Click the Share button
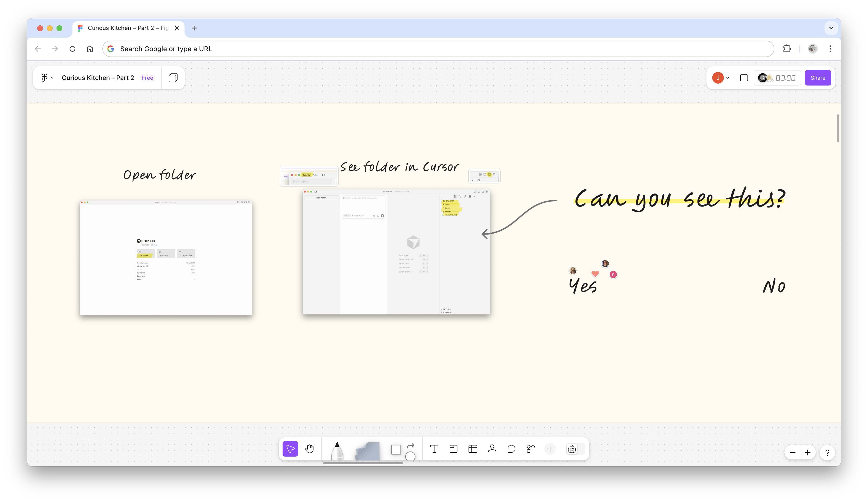 (818, 78)
